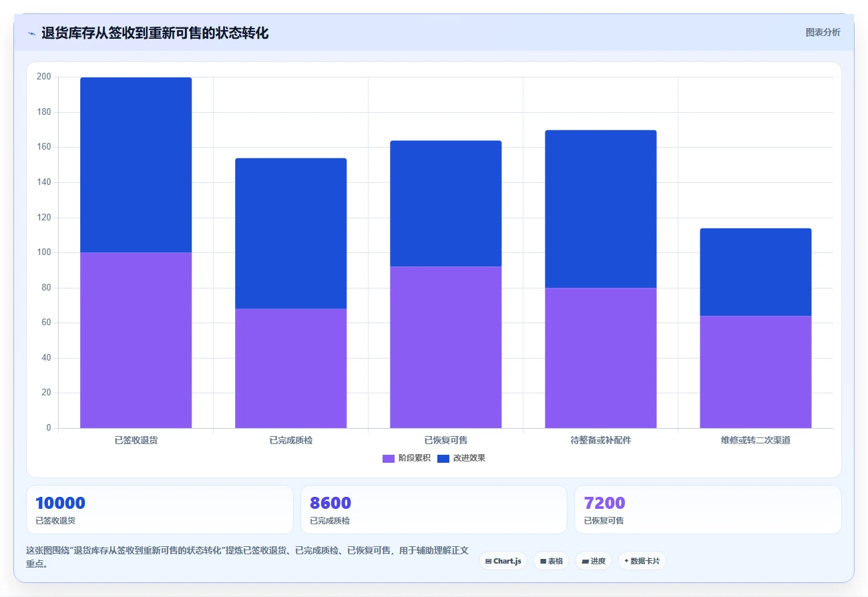Screen dimensions: 868x597
Task: Click the purple bar segment for 已完成质检
Action: pyautogui.click(x=291, y=368)
